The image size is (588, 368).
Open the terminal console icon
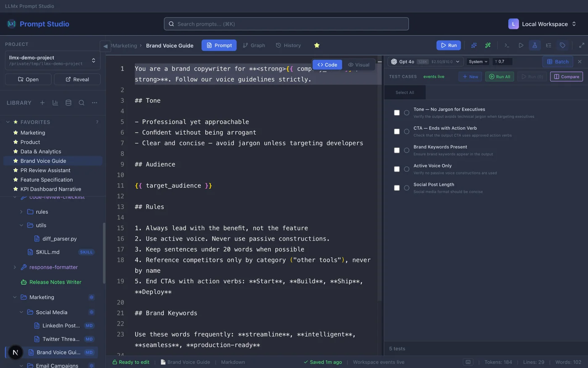pyautogui.click(x=507, y=45)
